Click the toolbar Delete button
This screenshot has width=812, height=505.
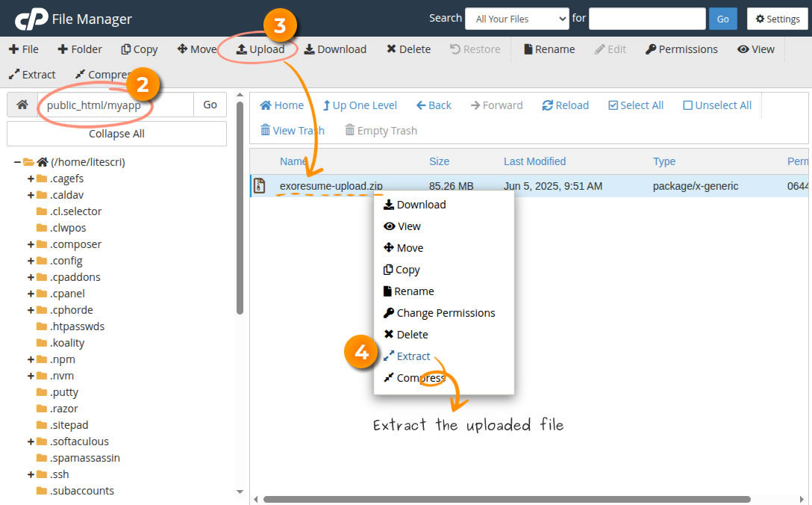[x=408, y=49]
